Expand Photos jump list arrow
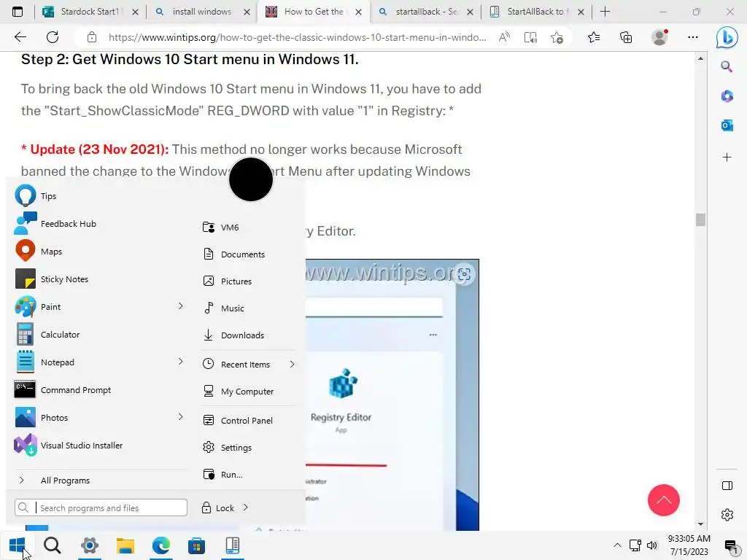 pos(181,417)
